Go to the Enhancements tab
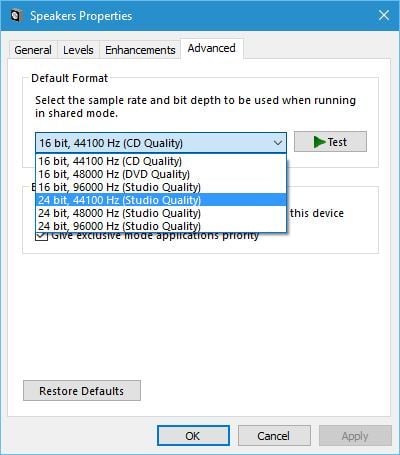Viewport: 400px width, 455px height. [x=140, y=50]
